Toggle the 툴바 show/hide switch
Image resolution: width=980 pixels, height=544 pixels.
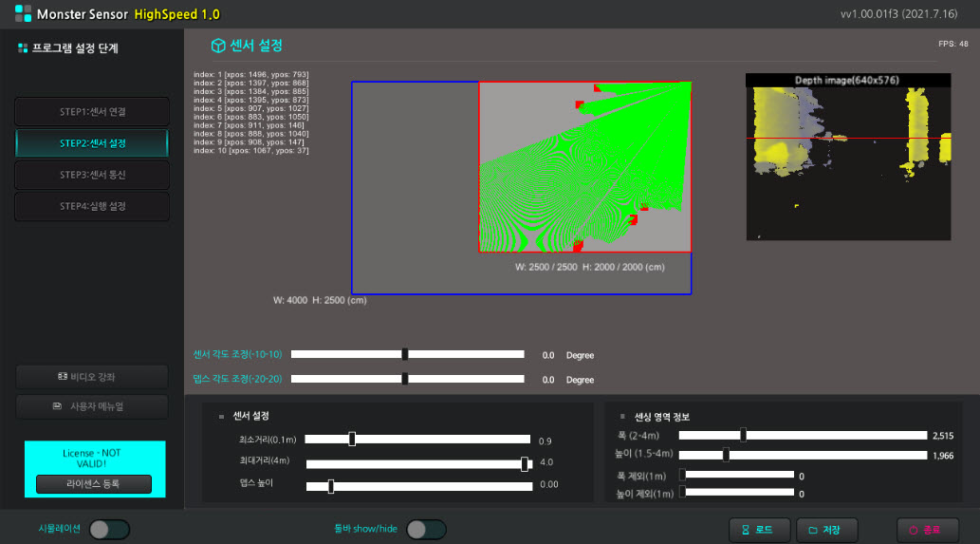[426, 530]
